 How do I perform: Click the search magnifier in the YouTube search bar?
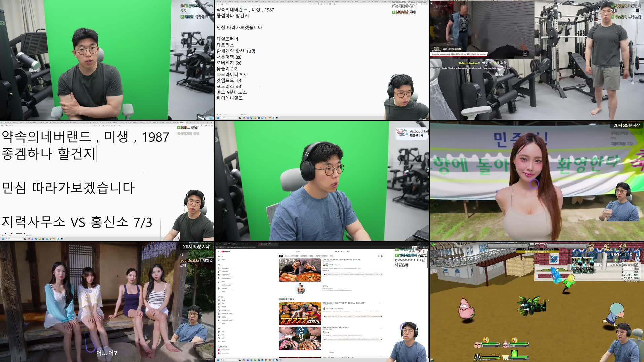coord(342,252)
